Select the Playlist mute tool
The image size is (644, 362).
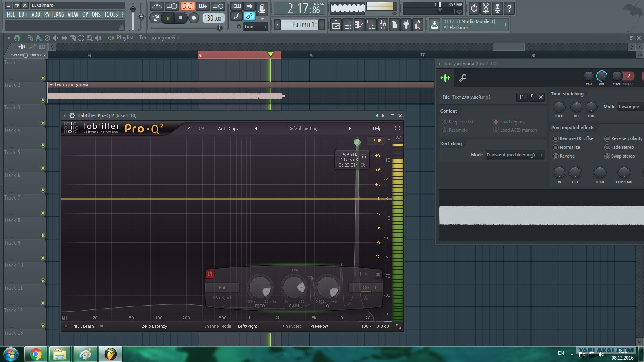click(x=56, y=38)
